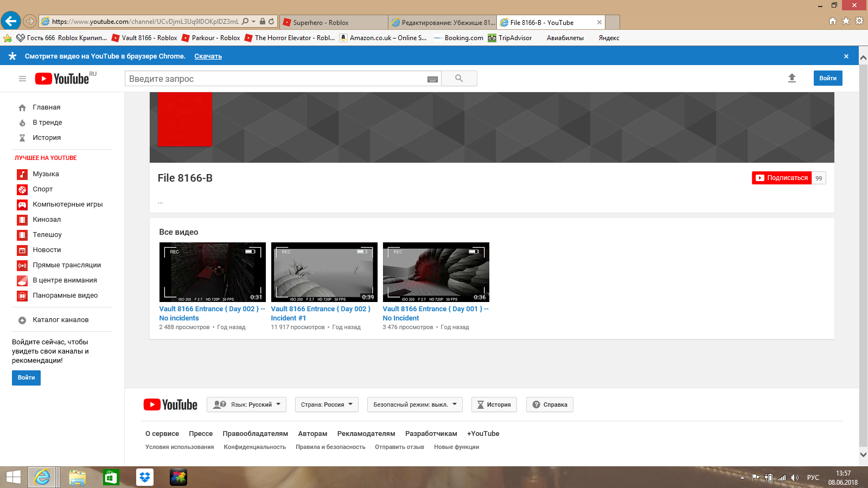Open the browser settings gear icon

(x=859, y=21)
